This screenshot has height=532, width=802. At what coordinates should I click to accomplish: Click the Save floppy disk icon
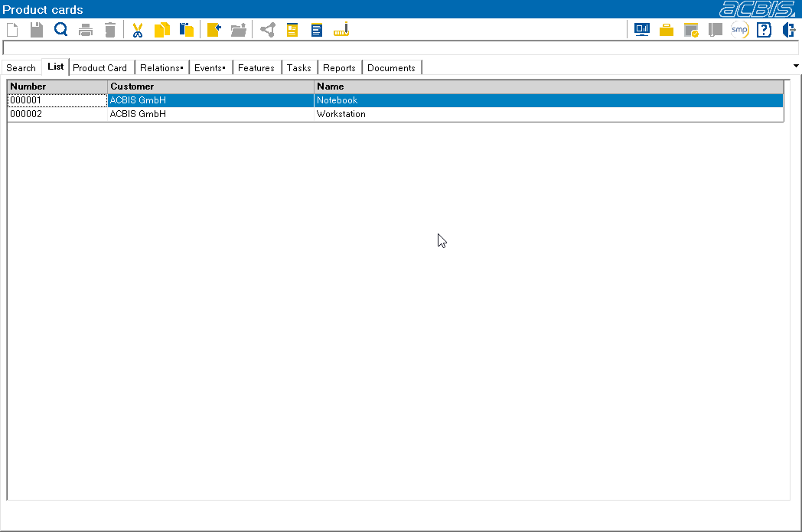point(36,30)
